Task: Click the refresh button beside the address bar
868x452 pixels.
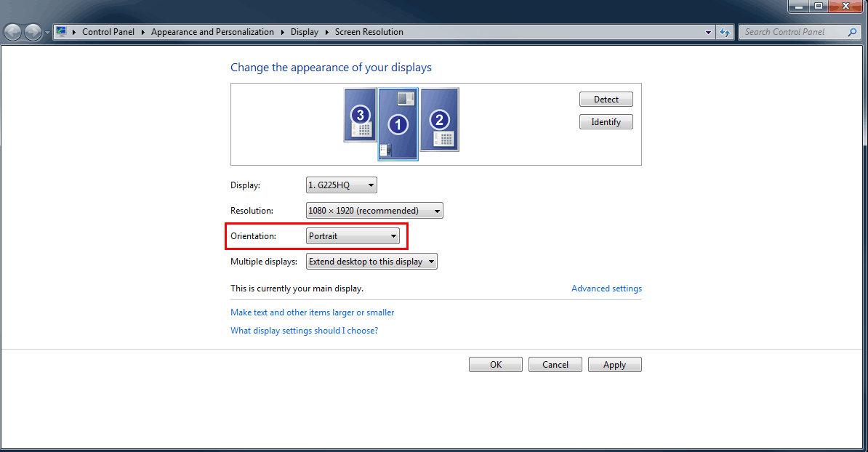Action: 724,32
